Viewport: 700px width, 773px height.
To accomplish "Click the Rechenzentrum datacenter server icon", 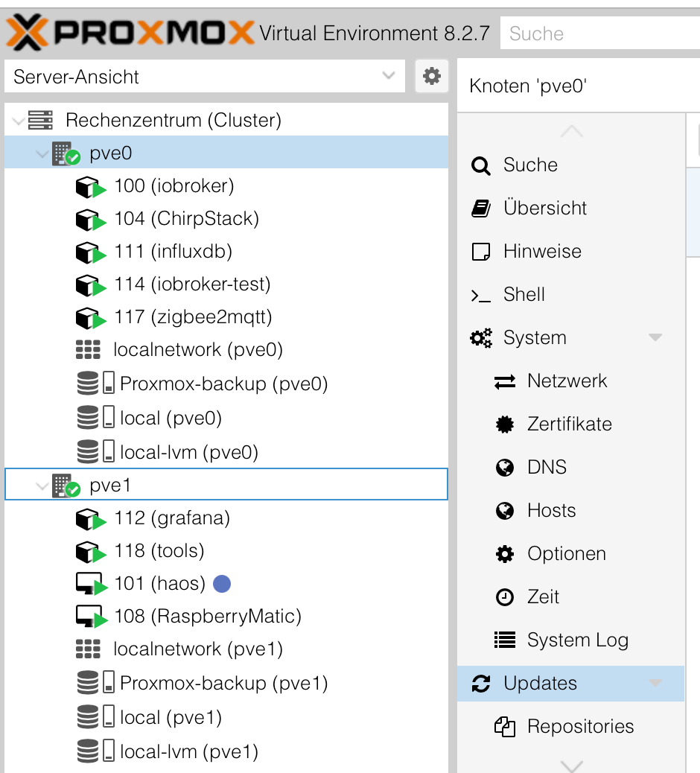I will (40, 121).
